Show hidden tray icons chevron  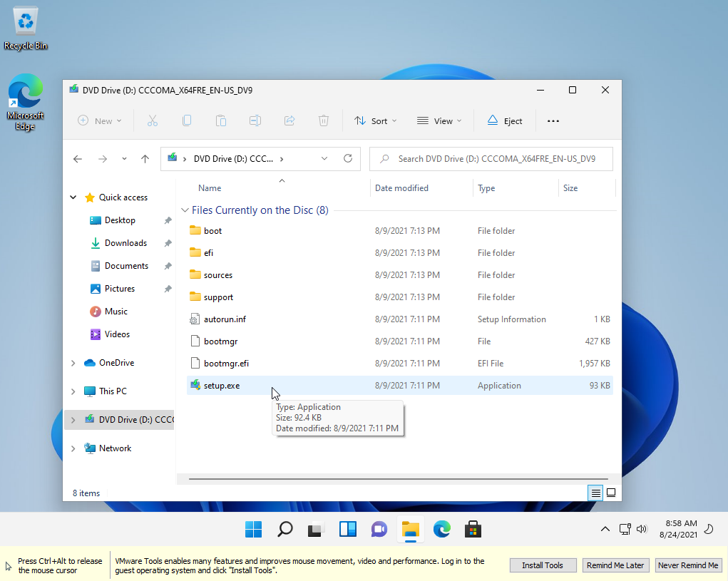point(605,528)
